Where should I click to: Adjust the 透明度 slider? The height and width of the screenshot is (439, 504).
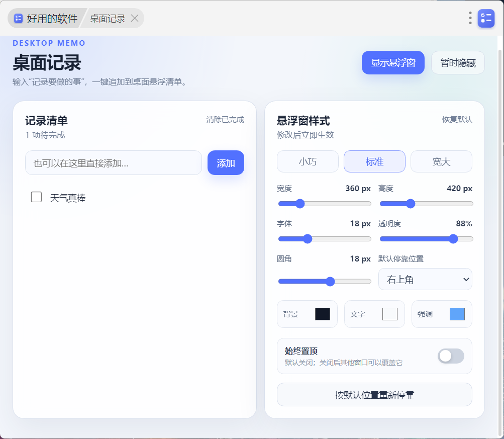tap(426, 239)
